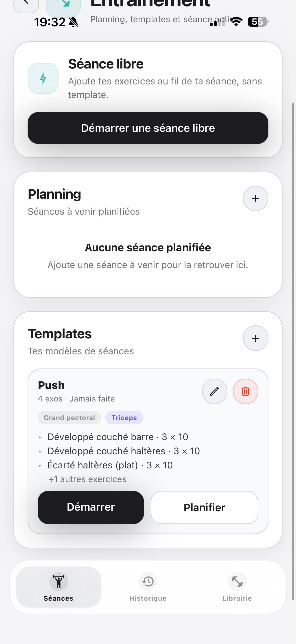Open the Push template title
Screen dimensions: 296x644
click(x=51, y=385)
